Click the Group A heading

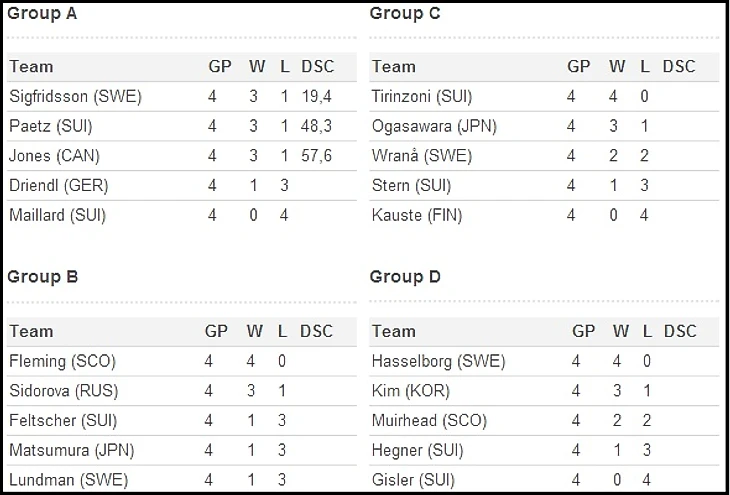tap(42, 14)
